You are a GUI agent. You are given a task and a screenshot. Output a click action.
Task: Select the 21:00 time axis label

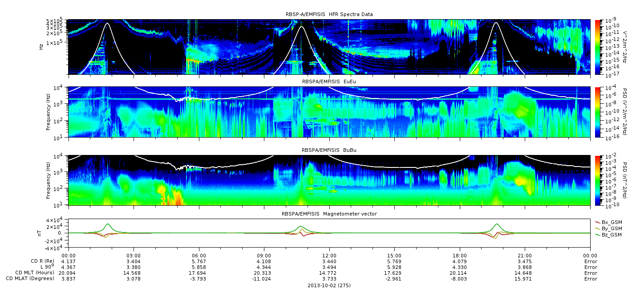coord(525,255)
